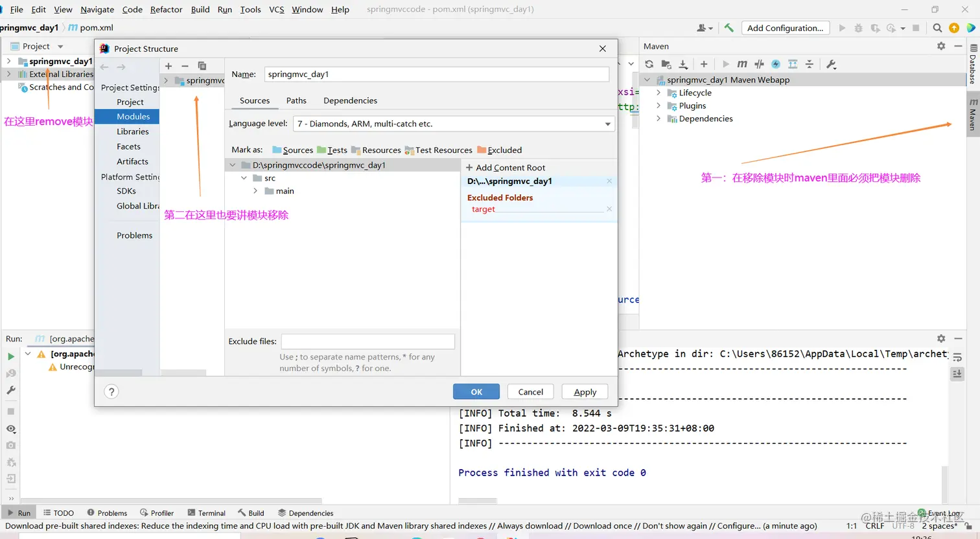The height and width of the screenshot is (539, 980).
Task: Open Maven settings wrench icon
Action: tap(832, 64)
